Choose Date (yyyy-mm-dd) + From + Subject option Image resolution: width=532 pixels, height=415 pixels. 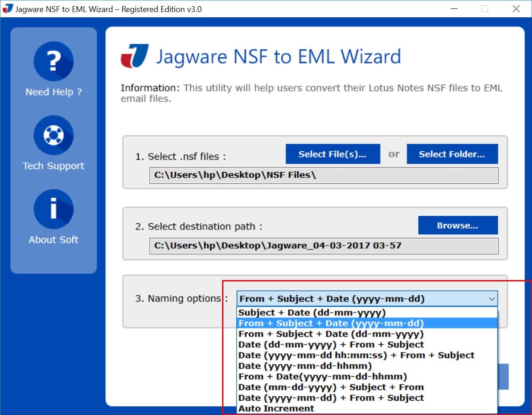[x=367, y=398]
